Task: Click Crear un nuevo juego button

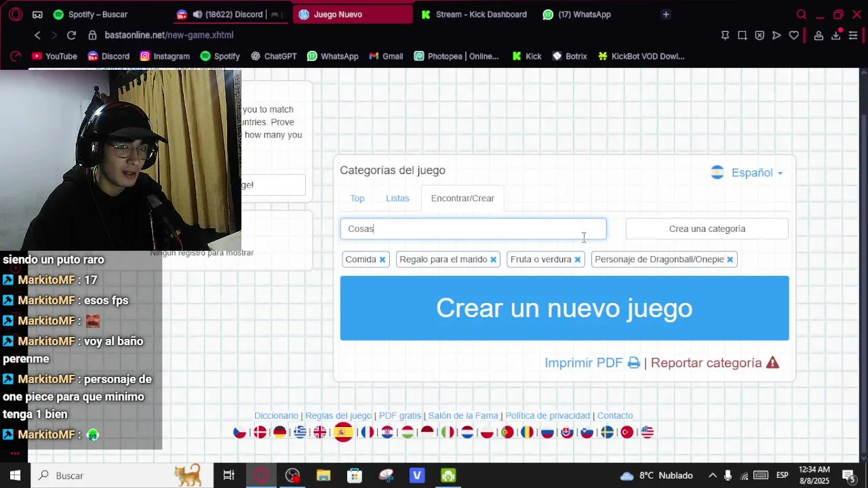Action: point(564,308)
